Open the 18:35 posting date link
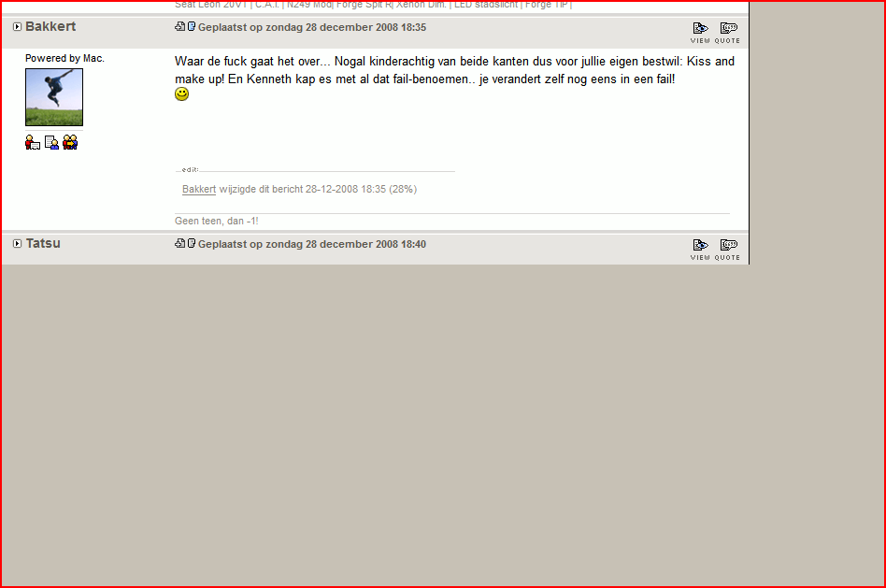 312,28
